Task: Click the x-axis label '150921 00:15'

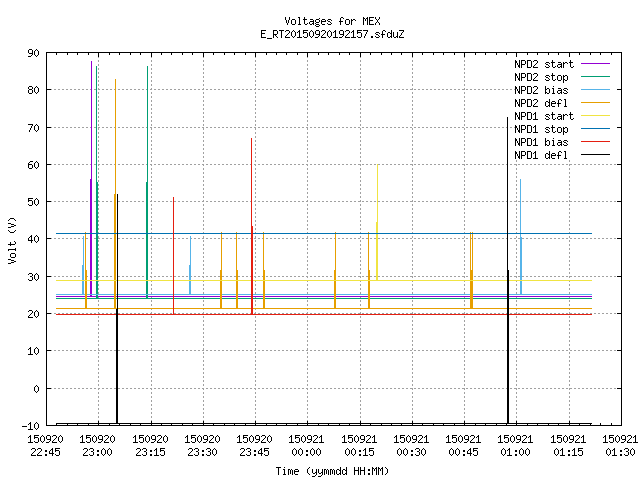Action: pyautogui.click(x=359, y=446)
